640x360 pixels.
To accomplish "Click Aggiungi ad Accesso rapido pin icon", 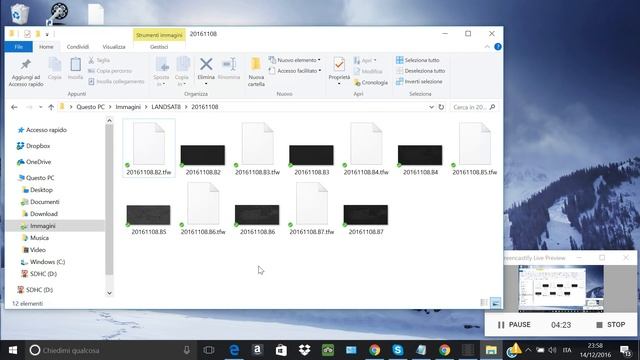I will tap(26, 64).
